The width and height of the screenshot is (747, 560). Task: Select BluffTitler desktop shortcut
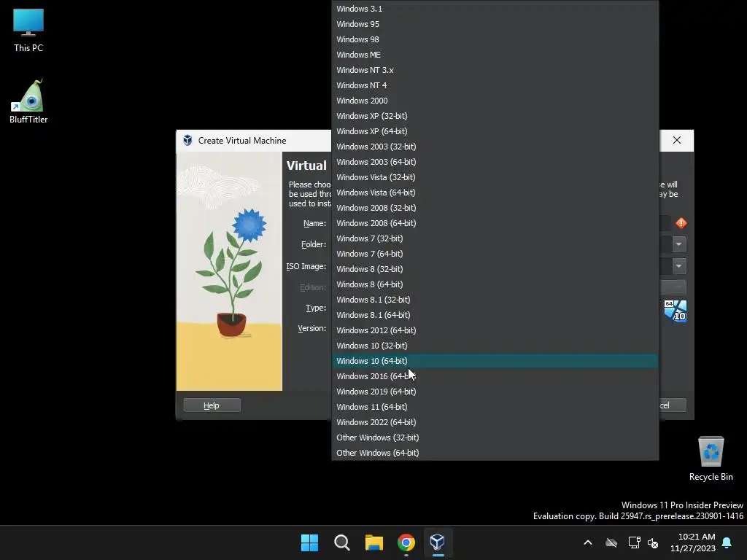point(28,101)
